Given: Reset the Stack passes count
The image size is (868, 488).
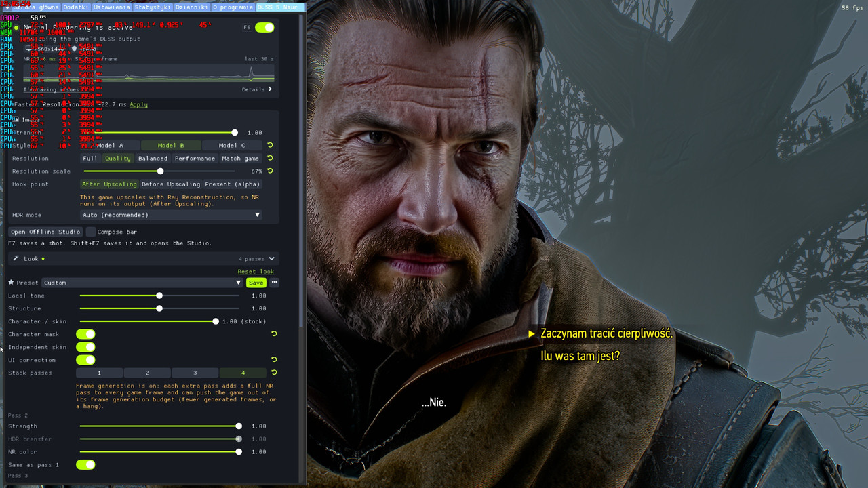Looking at the screenshot, I should 274,372.
